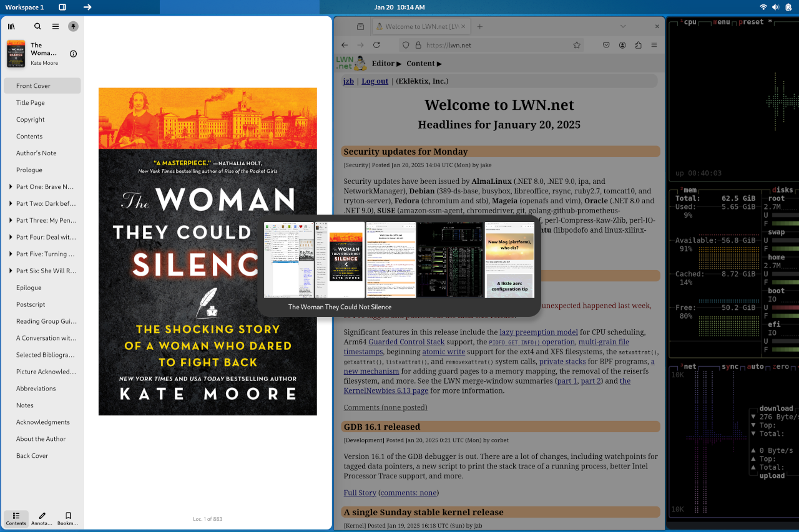Open the Firefox extensions puzzle icon
Screen dimensions: 799x532
point(638,45)
